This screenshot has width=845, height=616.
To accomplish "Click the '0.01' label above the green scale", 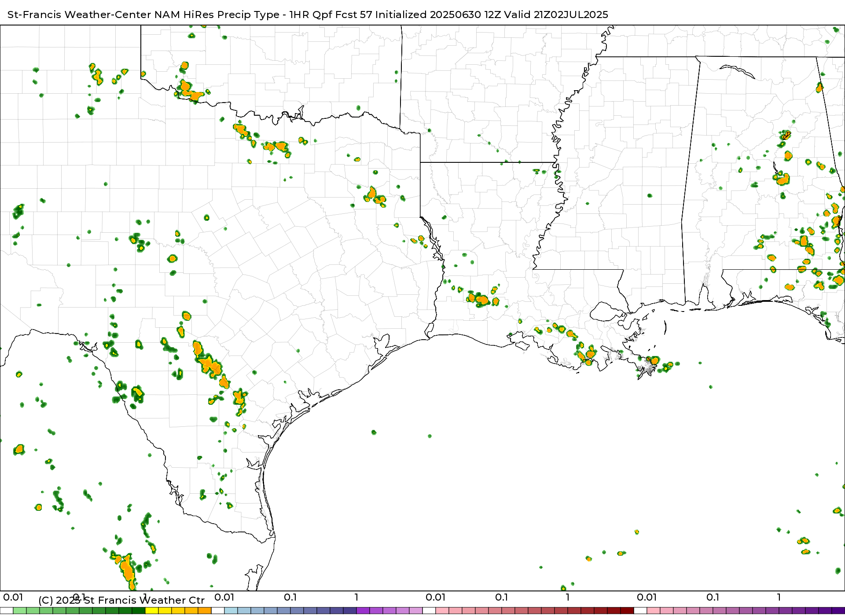I will [x=13, y=597].
